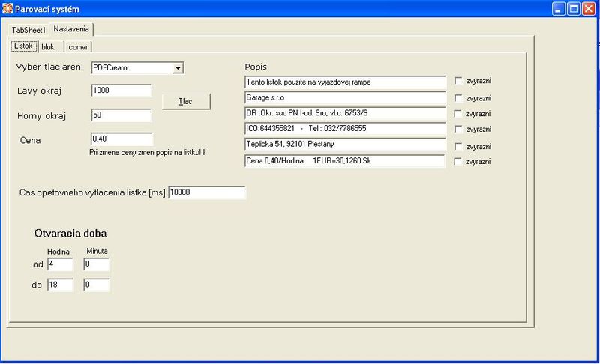Switch to the TabSheet1 tab

[28, 30]
